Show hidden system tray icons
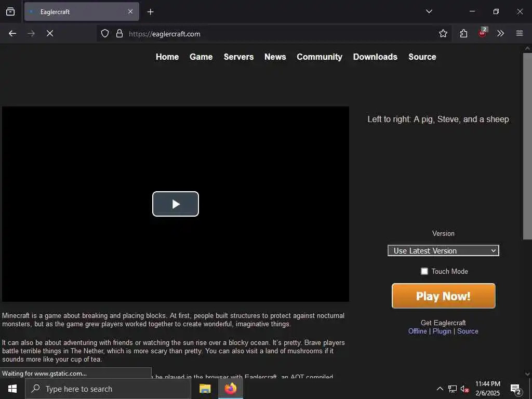Screen dimensions: 532x399 coord(440,389)
